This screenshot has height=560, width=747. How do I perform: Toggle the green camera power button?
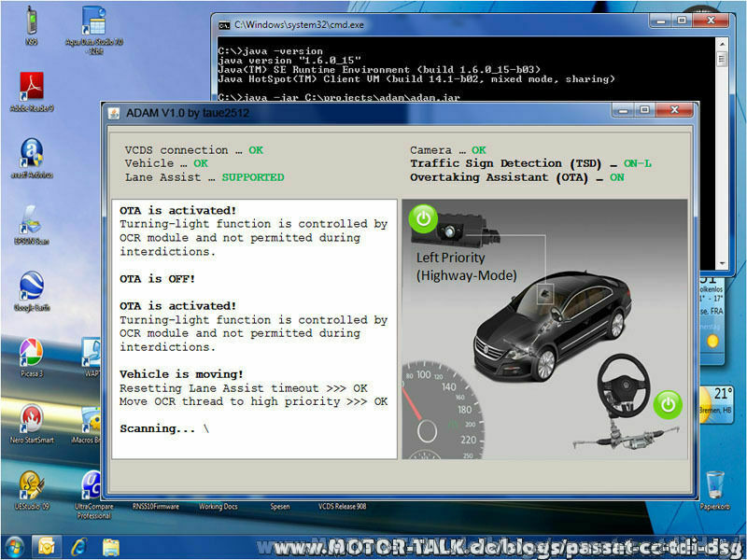(x=423, y=219)
